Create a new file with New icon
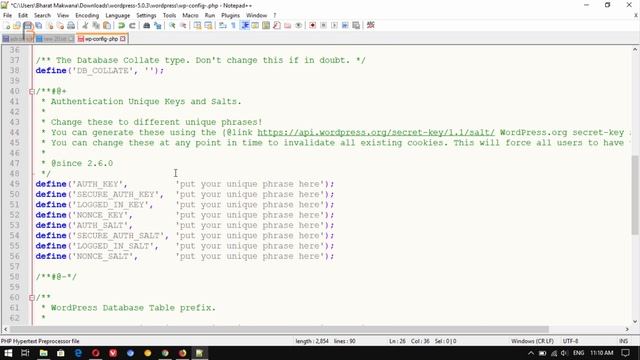Viewport: 640px width, 360px height. coord(7,25)
